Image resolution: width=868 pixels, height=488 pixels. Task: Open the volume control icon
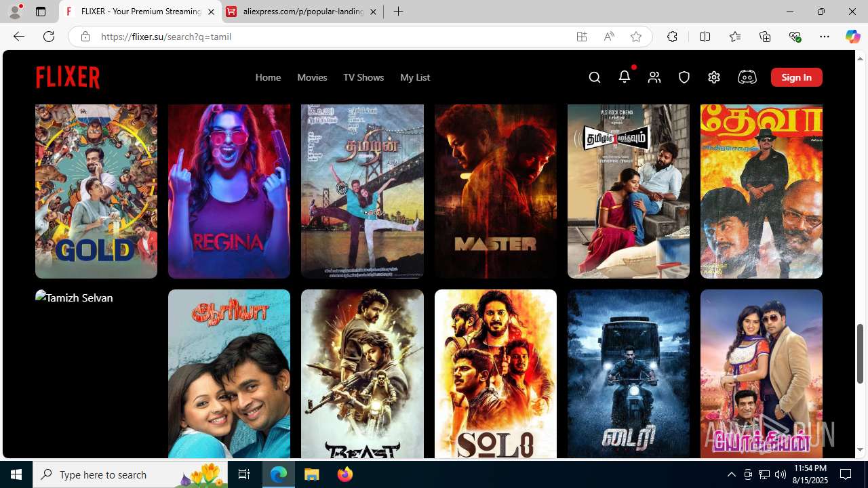pyautogui.click(x=781, y=474)
